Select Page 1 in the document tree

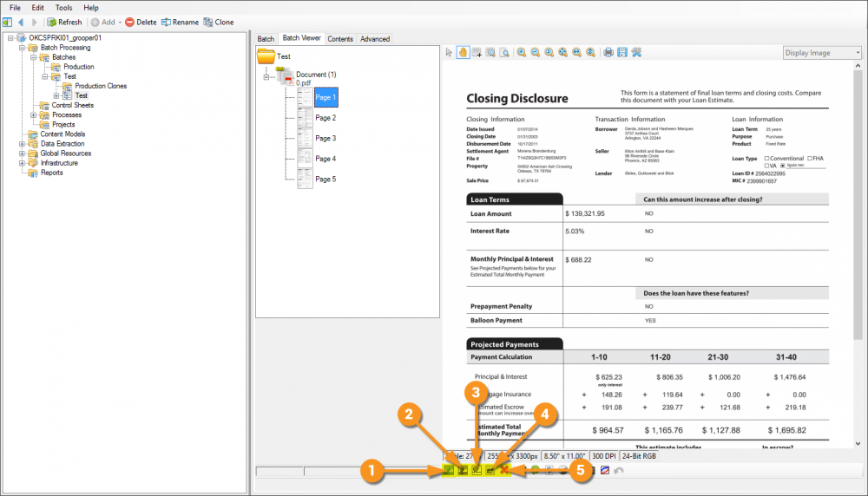pyautogui.click(x=325, y=97)
